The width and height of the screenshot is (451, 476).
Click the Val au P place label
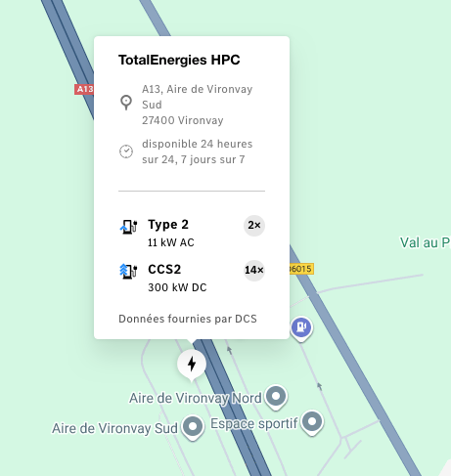tap(426, 242)
